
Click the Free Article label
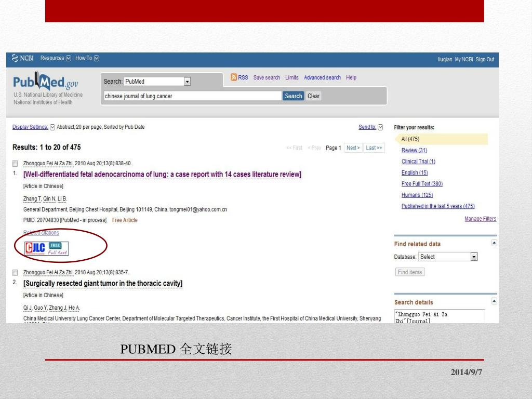point(125,220)
